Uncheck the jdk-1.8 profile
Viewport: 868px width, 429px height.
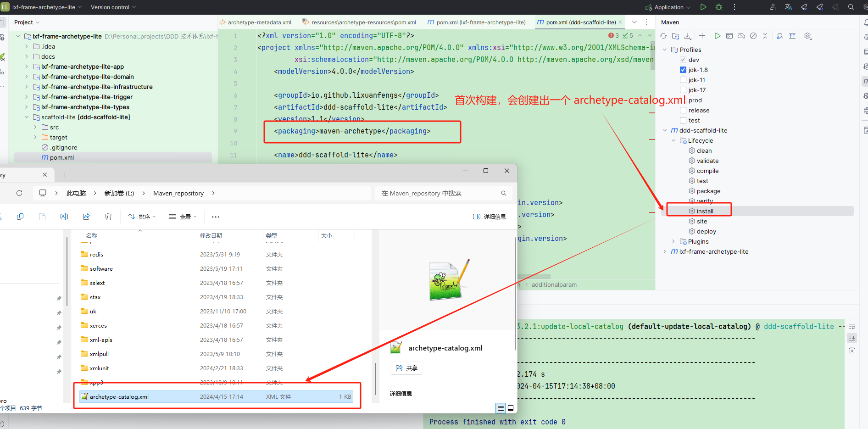[683, 70]
